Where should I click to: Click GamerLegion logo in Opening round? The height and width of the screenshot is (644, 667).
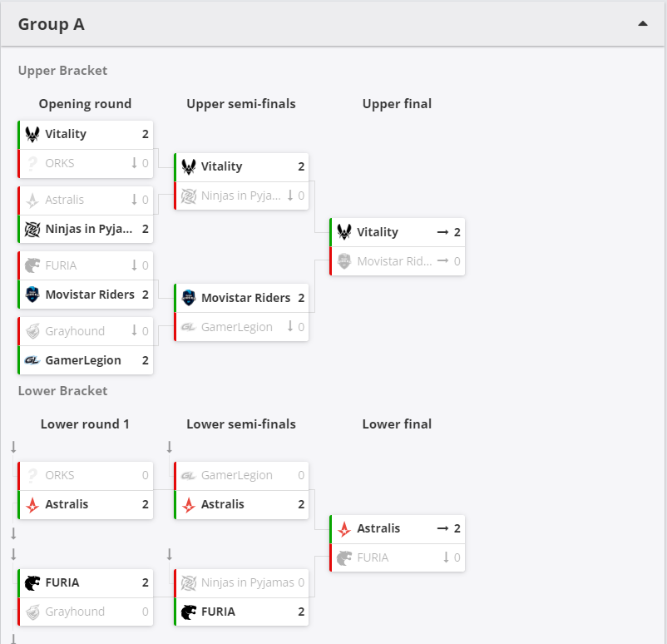tap(32, 360)
